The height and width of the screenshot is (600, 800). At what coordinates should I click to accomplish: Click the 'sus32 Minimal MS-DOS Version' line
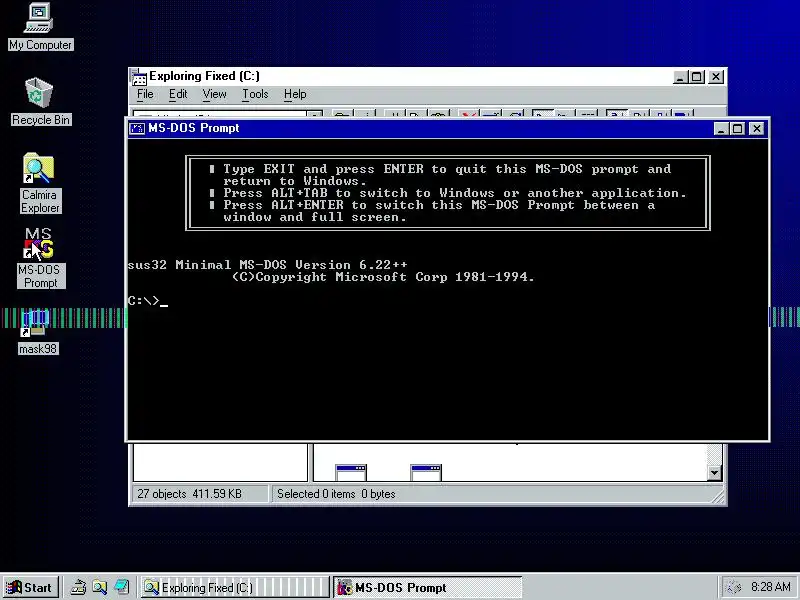click(x=267, y=265)
